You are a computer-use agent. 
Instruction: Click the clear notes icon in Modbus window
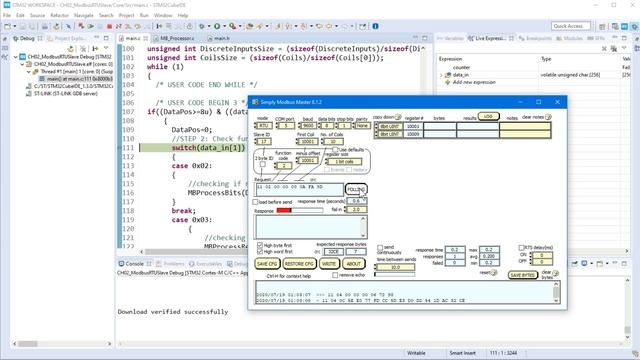coord(548,117)
